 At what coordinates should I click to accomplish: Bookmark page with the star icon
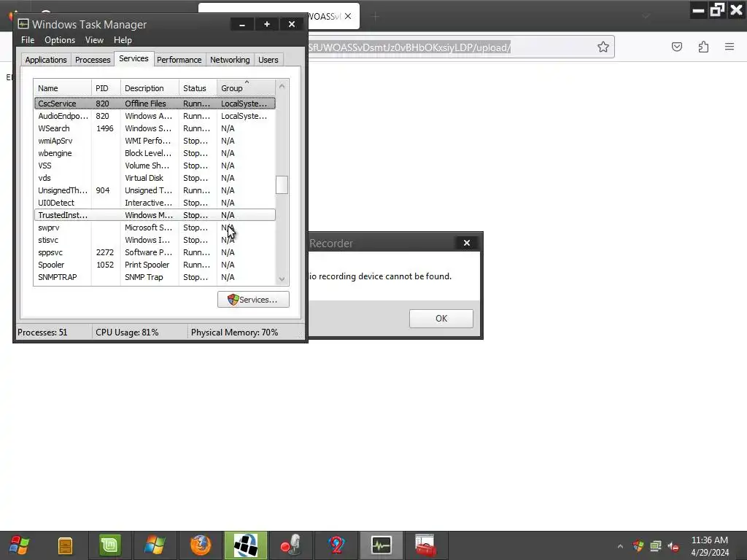pos(603,47)
